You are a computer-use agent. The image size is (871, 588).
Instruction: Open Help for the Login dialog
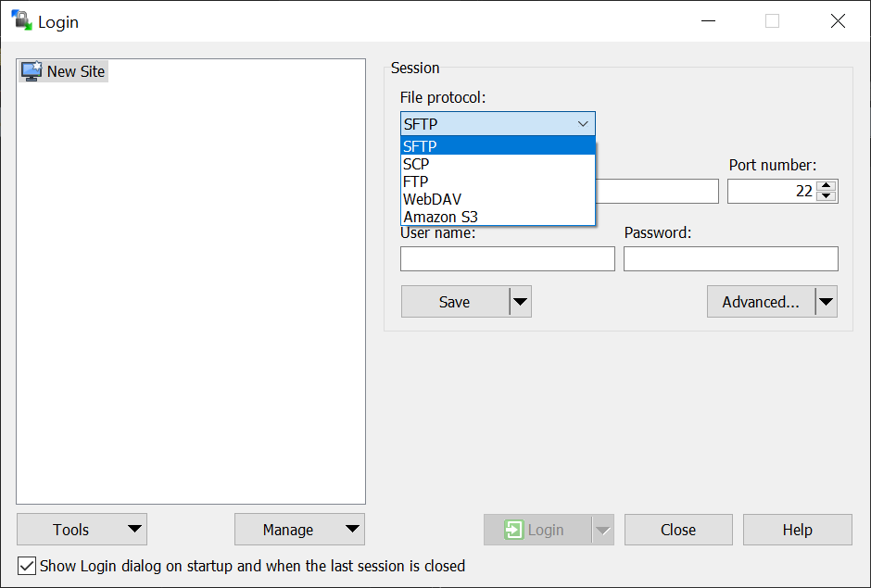click(x=798, y=530)
